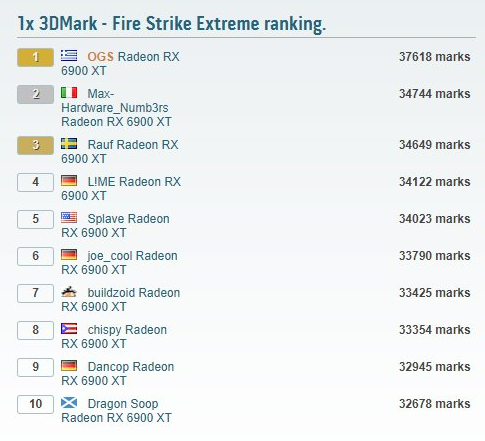Viewport: 485px width, 441px height.
Task: Click the Italian flag icon beside Max-Hardware_Numb3rs
Action: pyautogui.click(x=69, y=93)
